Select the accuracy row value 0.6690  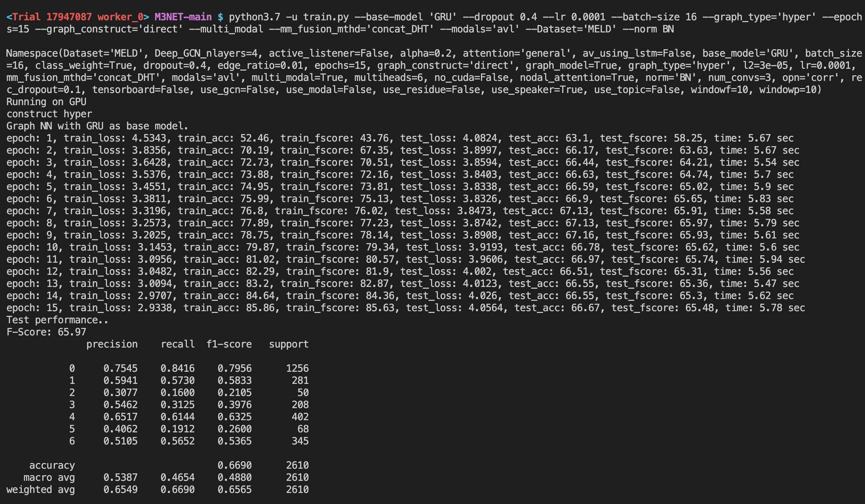click(235, 465)
